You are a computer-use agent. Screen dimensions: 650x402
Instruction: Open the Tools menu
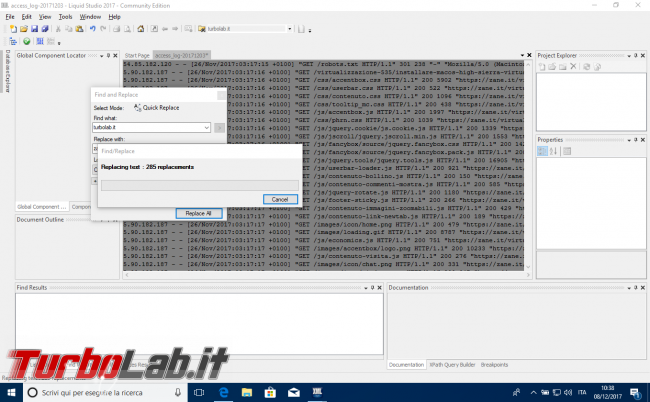(x=65, y=17)
